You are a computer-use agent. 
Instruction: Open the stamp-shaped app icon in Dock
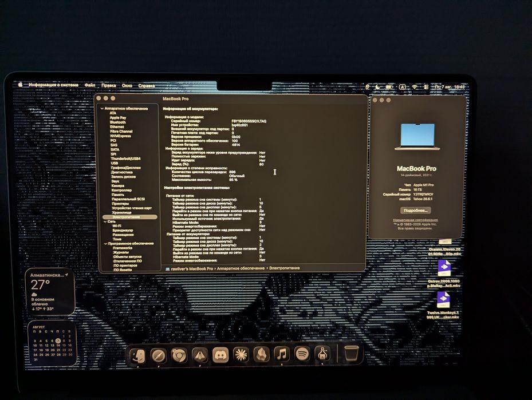[x=322, y=354]
